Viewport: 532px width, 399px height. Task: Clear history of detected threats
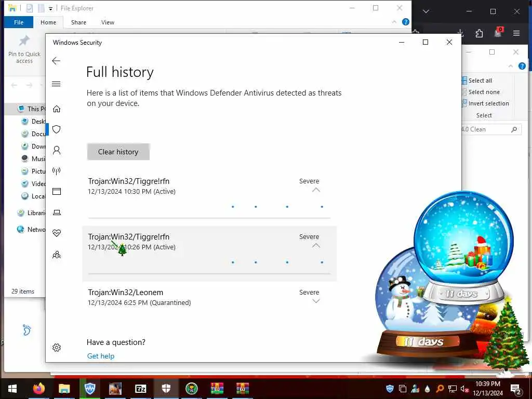(118, 152)
